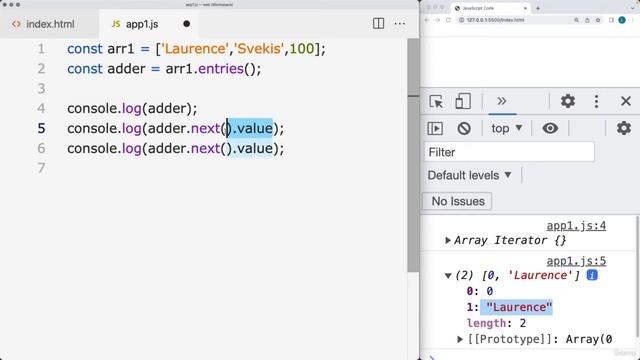Click line number 5 in the gutter
Viewport: 640px width, 360px height.
coord(41,128)
